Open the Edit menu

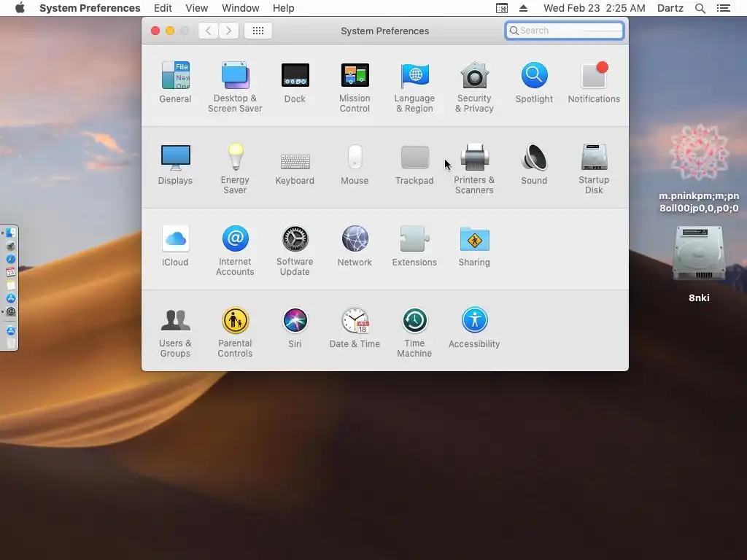click(x=163, y=8)
